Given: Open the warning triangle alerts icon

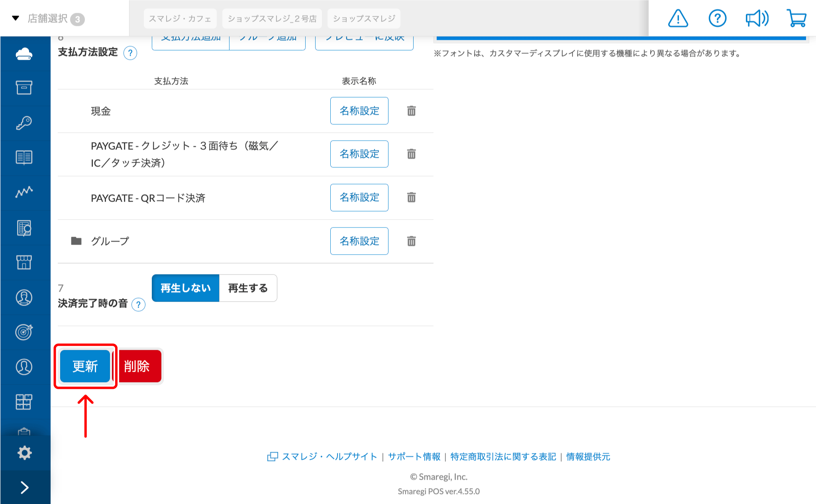Looking at the screenshot, I should [x=678, y=18].
